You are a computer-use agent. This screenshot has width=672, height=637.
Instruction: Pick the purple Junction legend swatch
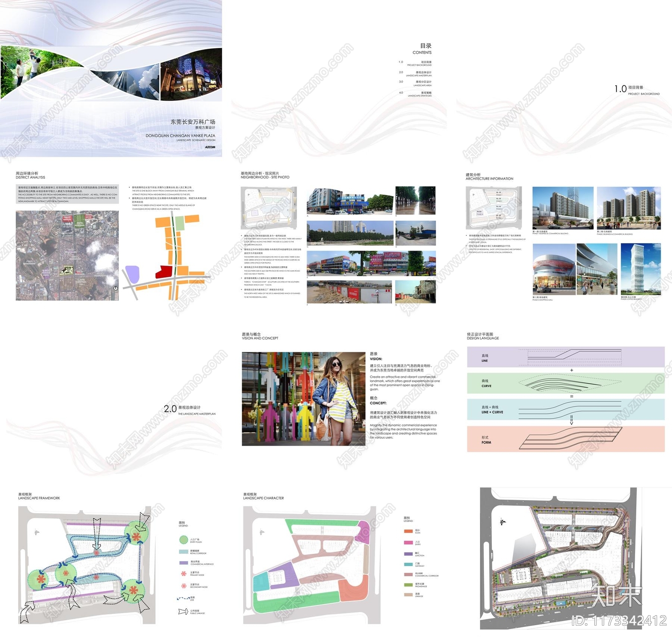(x=408, y=554)
